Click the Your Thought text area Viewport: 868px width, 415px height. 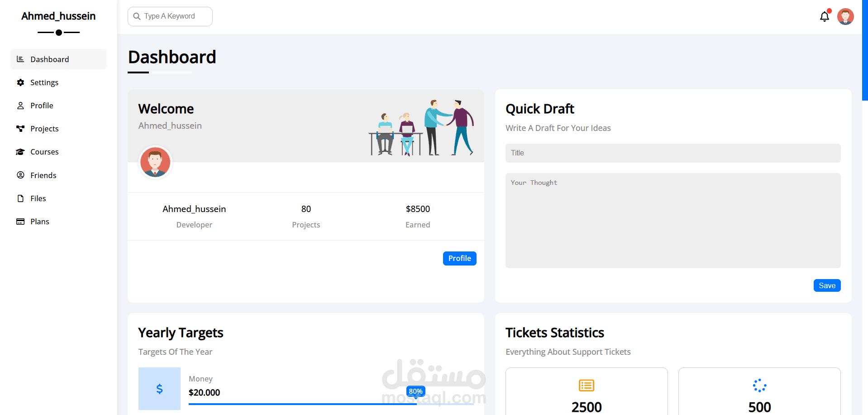(673, 221)
